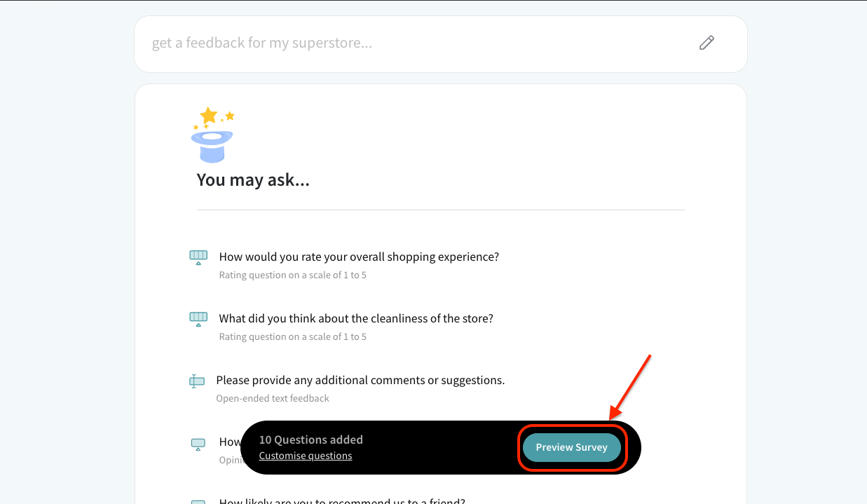
Task: Click the partially hidden fourth question text
Action: click(x=230, y=442)
